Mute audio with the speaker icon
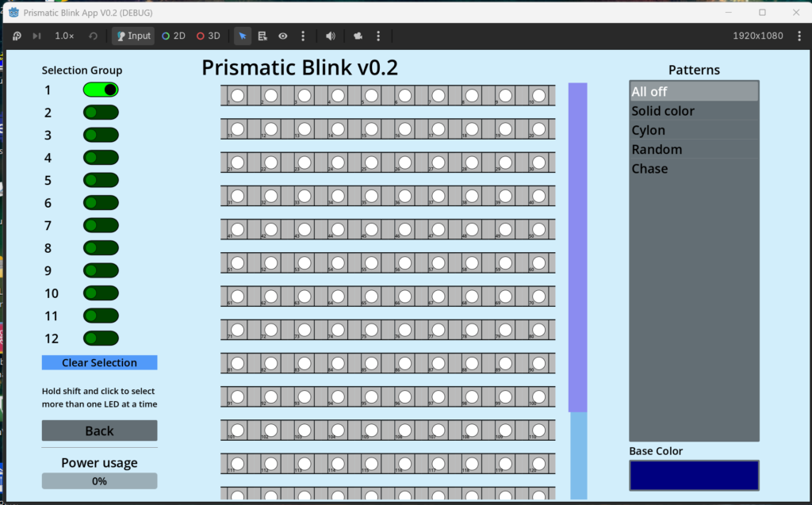 point(331,36)
